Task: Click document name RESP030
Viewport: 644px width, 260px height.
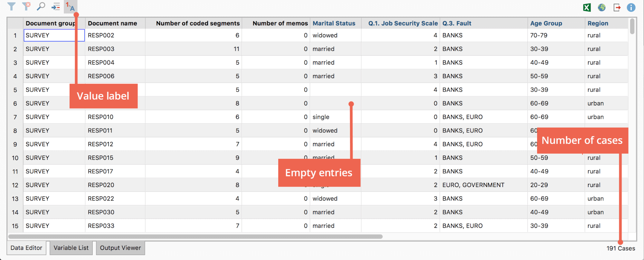Action: (x=101, y=212)
